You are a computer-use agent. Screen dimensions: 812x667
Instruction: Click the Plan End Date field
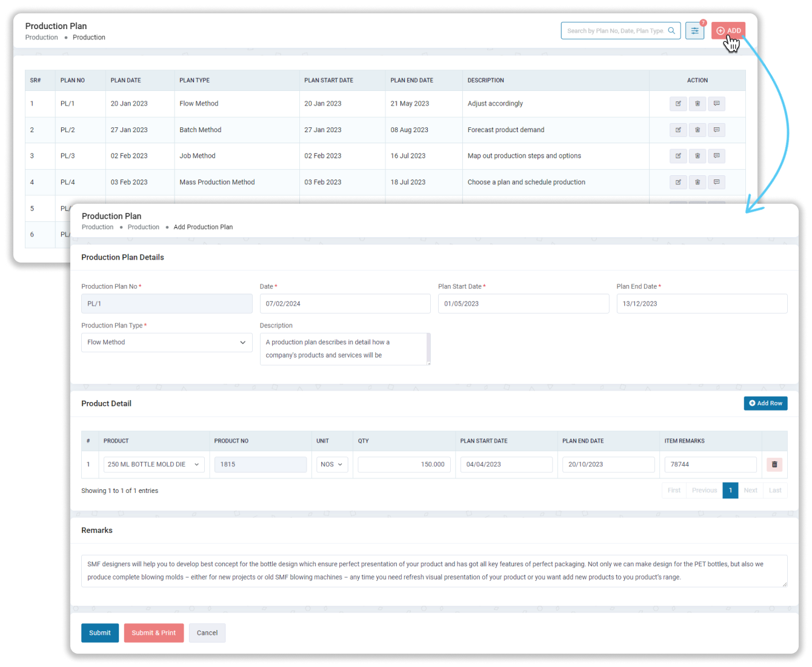coord(702,304)
